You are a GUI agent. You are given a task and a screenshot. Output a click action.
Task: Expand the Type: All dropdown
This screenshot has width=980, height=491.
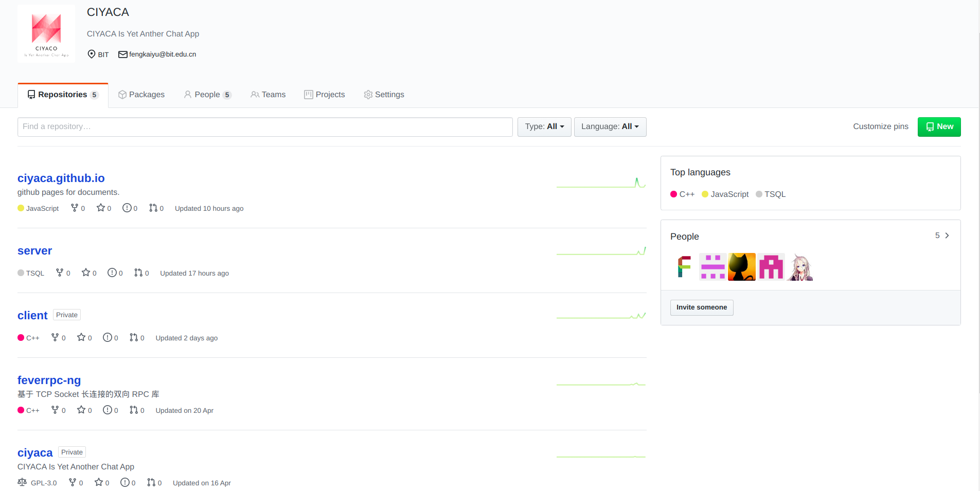point(544,126)
